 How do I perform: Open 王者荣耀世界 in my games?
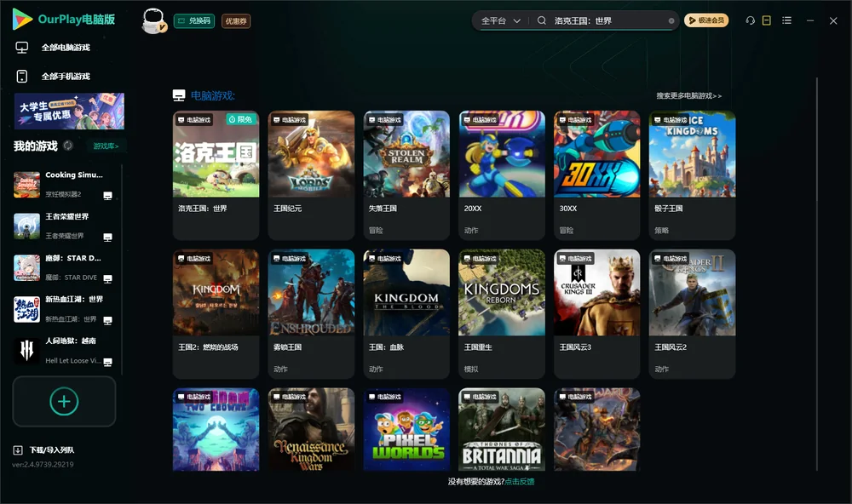(x=64, y=226)
